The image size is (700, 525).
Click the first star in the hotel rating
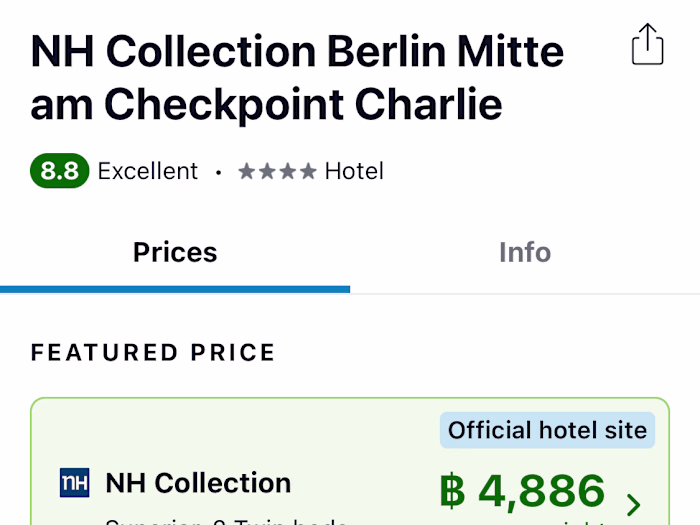[246, 171]
